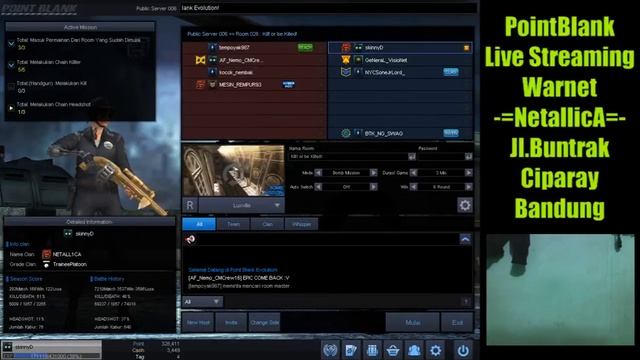The height and width of the screenshot is (360, 640).
Task: Click EXP progress bar under skinnyD name
Action: [x=51, y=356]
